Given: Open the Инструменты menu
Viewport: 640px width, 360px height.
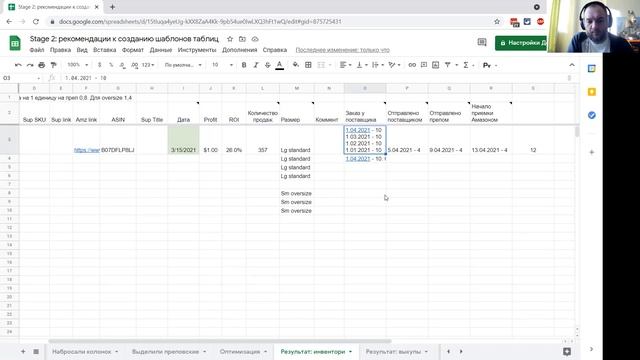Looking at the screenshot, I should [x=197, y=50].
